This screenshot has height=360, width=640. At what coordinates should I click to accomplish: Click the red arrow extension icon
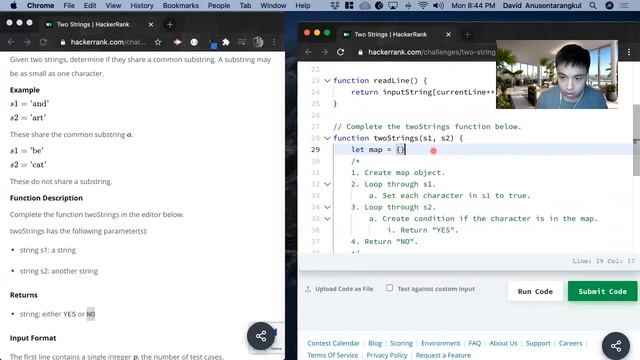click(x=177, y=42)
